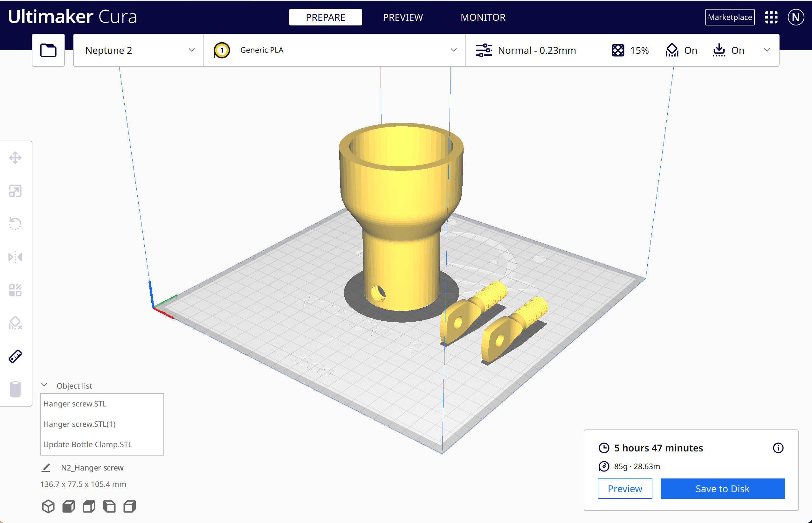
Task: Click the filament spool usage icon
Action: coord(604,466)
